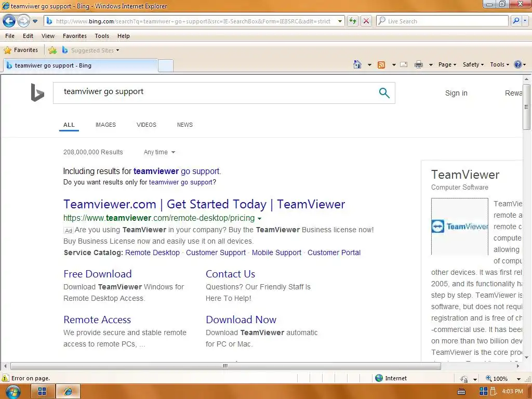Click the Error on page warning icon
The image size is (532, 399).
5,378
